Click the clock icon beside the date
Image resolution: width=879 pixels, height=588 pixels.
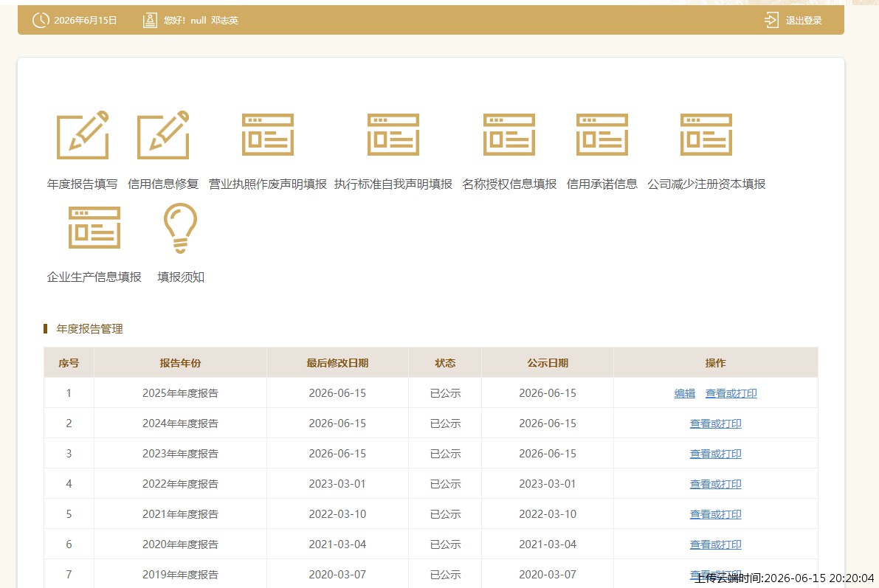[41, 20]
